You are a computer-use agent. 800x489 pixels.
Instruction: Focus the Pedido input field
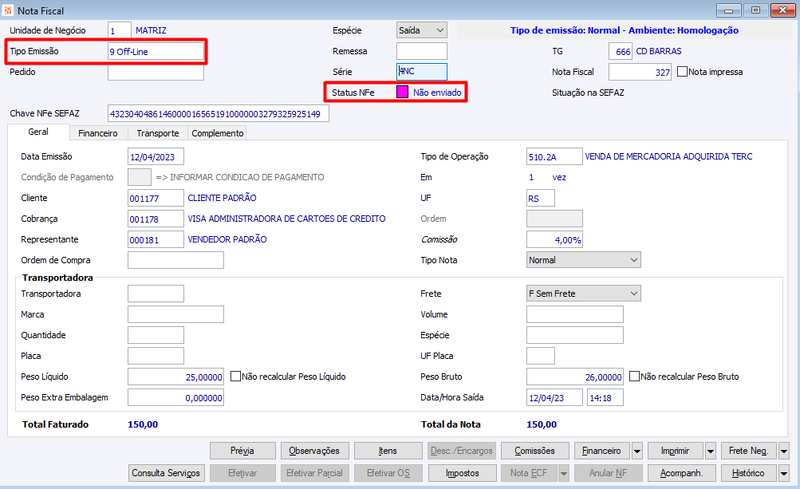(x=156, y=72)
